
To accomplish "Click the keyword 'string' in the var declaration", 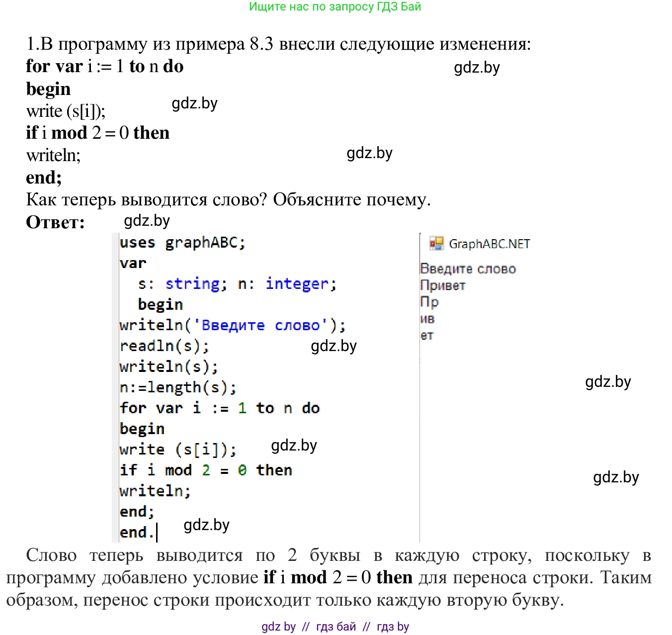I will coord(194,283).
